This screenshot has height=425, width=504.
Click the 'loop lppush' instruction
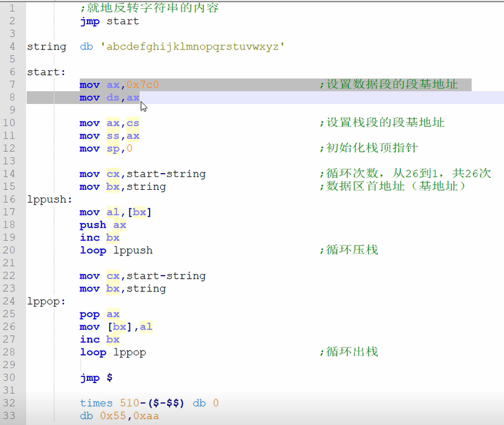point(116,251)
